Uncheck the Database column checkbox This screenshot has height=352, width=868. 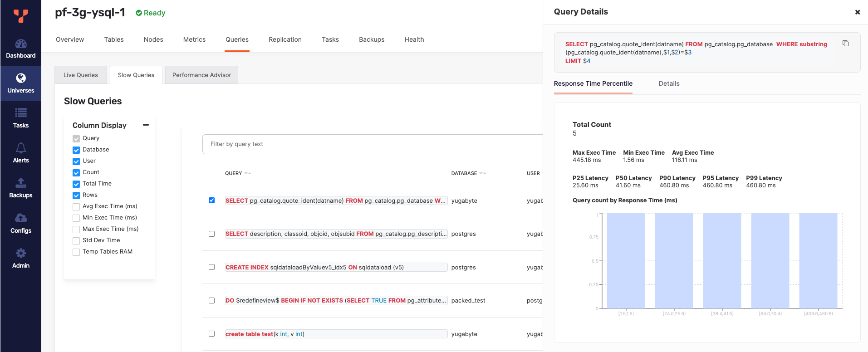coord(76,150)
